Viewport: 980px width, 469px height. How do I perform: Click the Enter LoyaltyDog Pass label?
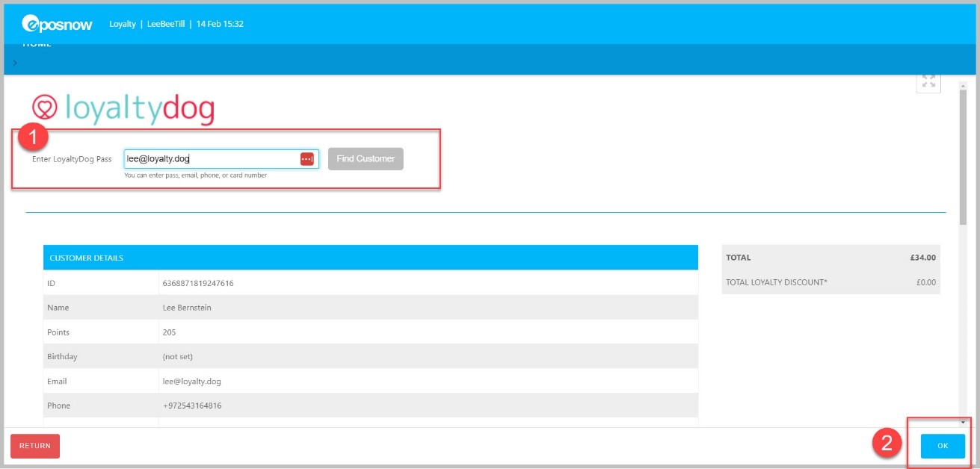(x=72, y=159)
